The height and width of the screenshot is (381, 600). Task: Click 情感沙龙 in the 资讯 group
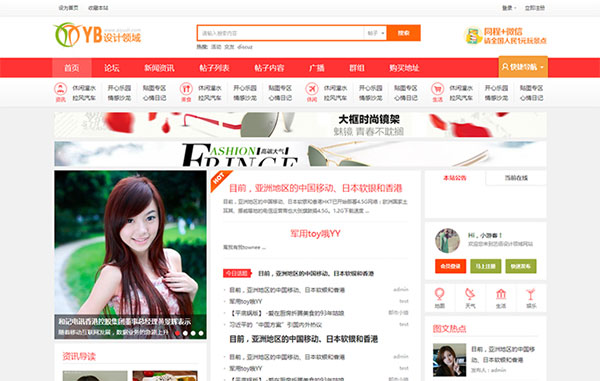[119, 98]
